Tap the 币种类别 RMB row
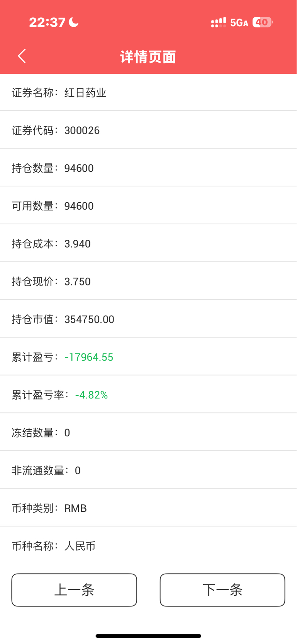297x644 pixels. click(148, 508)
